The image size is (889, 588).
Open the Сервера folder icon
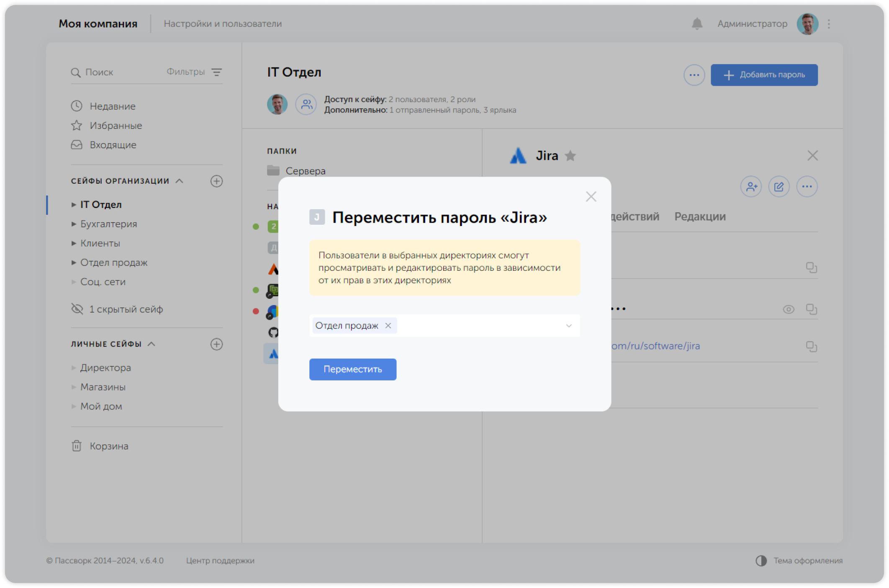coord(273,170)
